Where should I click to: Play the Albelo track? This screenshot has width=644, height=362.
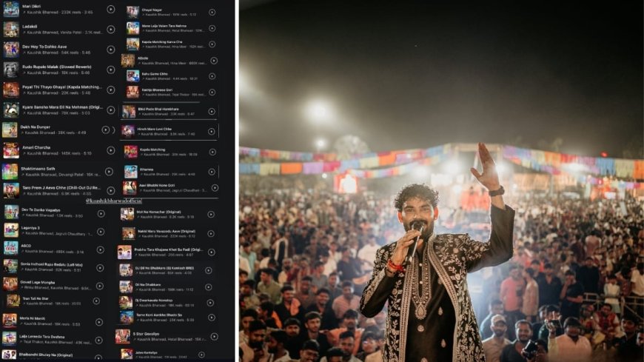pyautogui.click(x=214, y=61)
